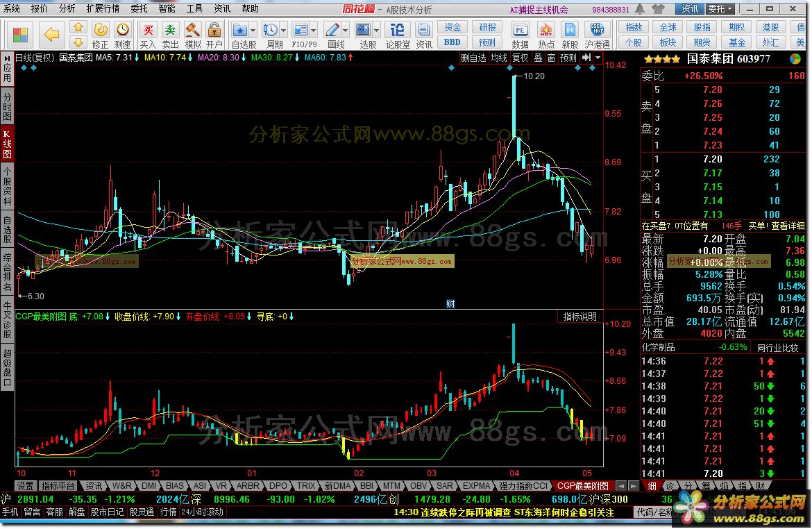Click the 开户 padlock icon
The height and width of the screenshot is (529, 812).
(x=214, y=30)
